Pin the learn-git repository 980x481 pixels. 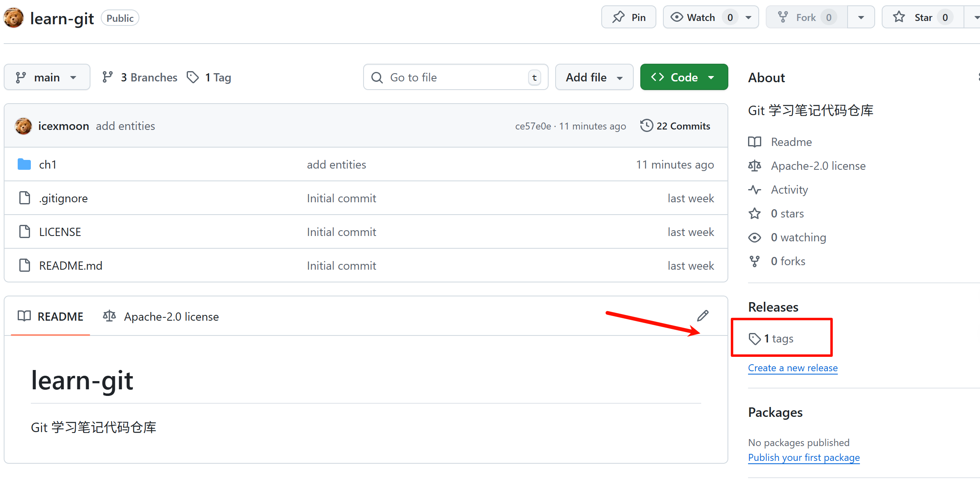pyautogui.click(x=628, y=17)
